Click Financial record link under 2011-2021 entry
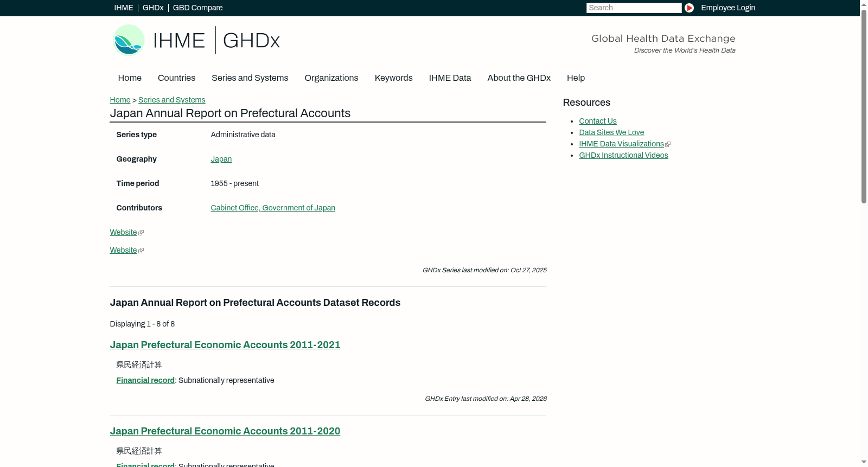 pyautogui.click(x=145, y=380)
